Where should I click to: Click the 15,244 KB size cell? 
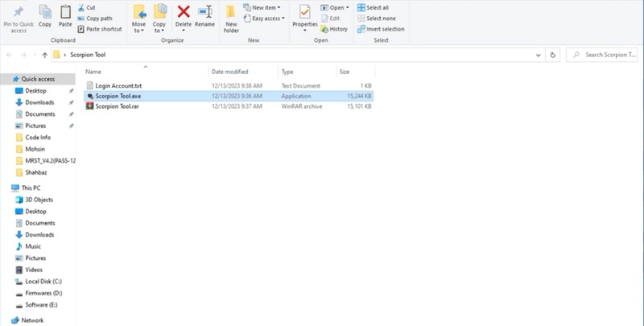pyautogui.click(x=359, y=96)
